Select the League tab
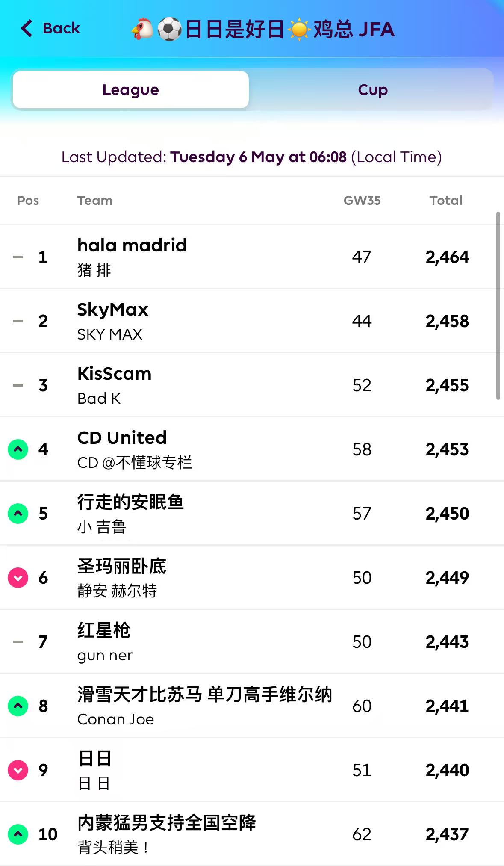The width and height of the screenshot is (504, 866). tap(131, 90)
